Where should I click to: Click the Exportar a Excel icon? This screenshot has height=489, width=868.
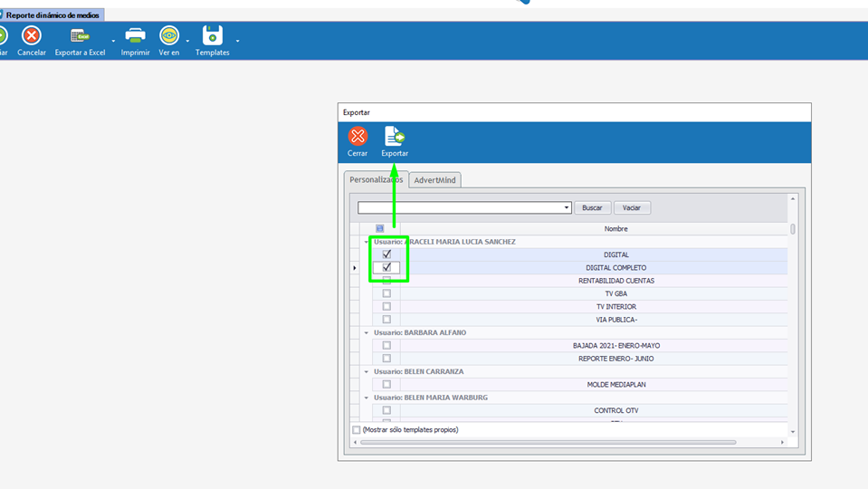click(80, 36)
